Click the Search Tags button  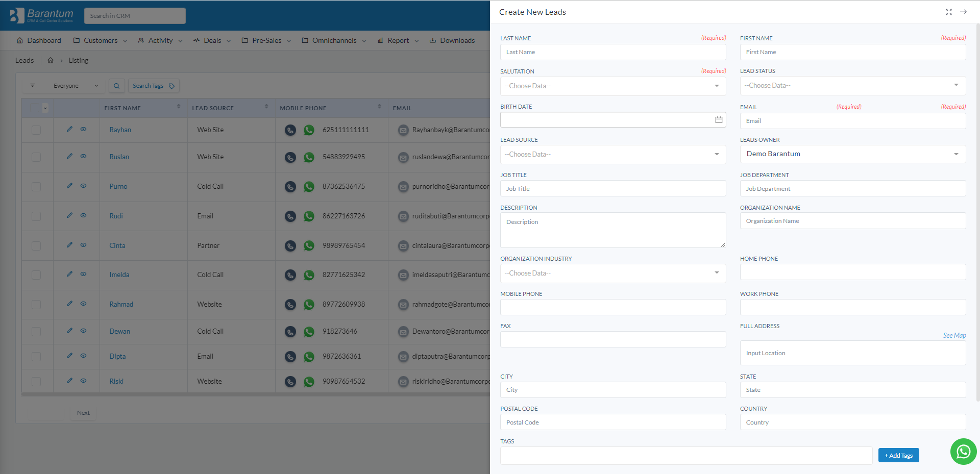click(x=154, y=86)
